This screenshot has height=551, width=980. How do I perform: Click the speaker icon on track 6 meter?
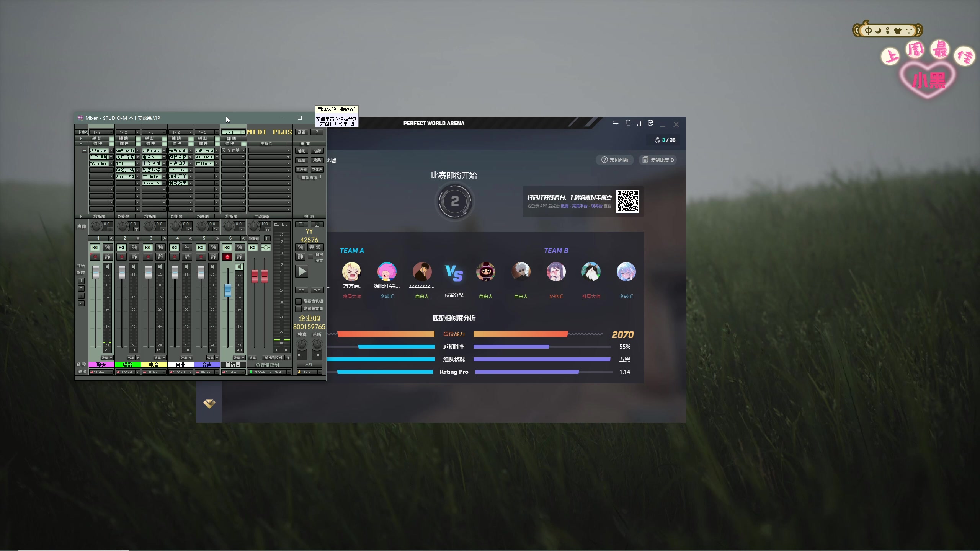click(x=239, y=267)
